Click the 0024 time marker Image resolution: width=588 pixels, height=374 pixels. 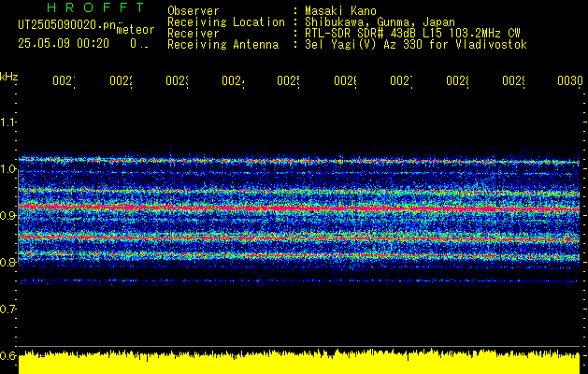tap(234, 80)
